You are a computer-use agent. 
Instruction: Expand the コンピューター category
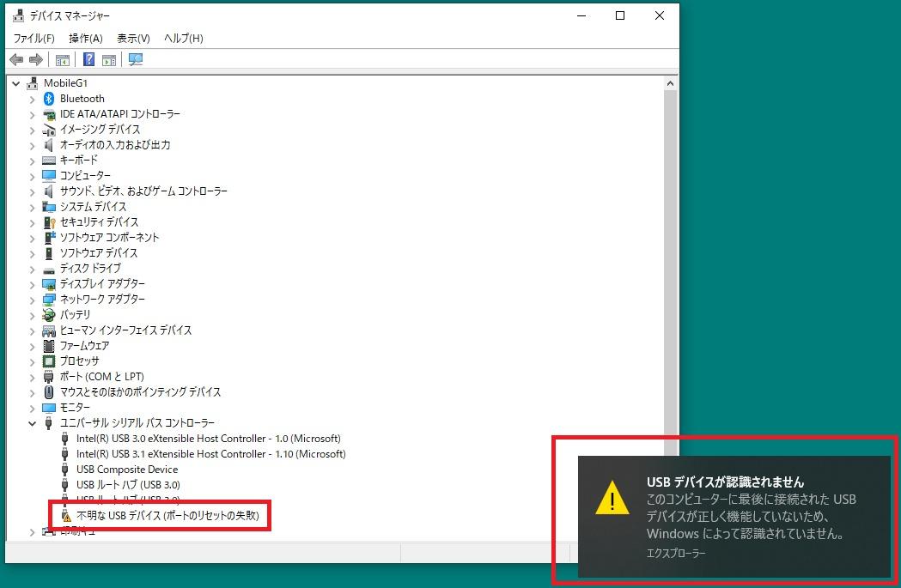point(32,176)
